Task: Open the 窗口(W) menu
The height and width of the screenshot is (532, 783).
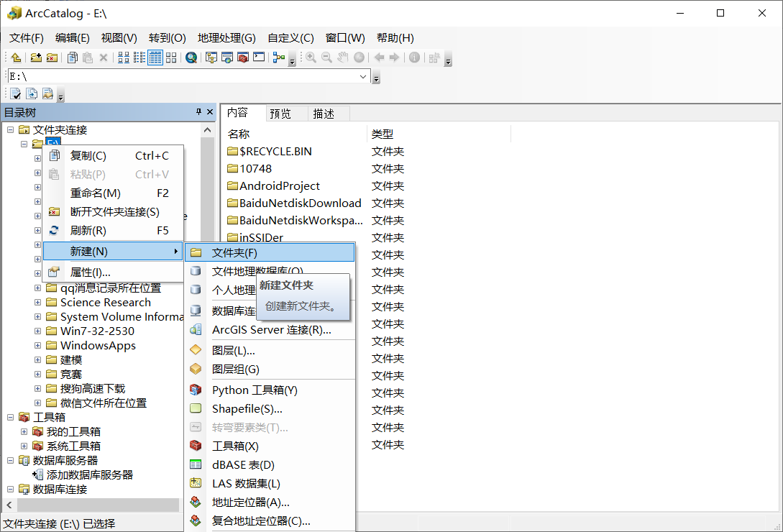Action: click(345, 38)
